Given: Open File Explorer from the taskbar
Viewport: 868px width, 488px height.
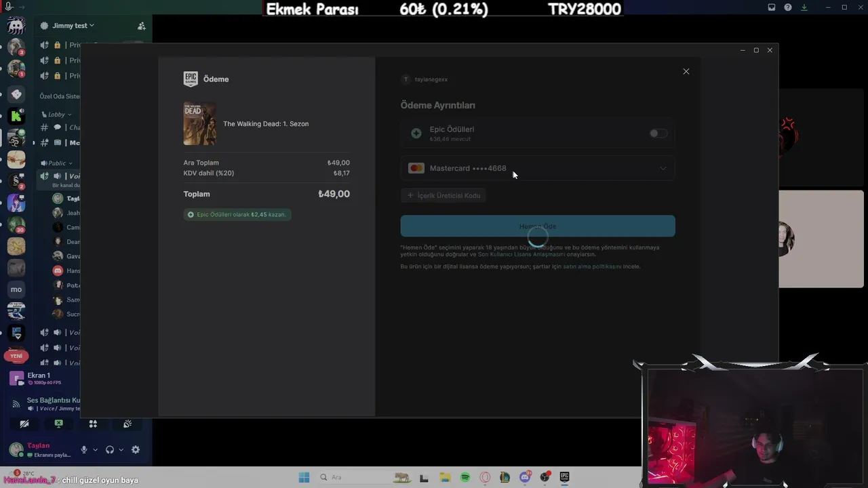Looking at the screenshot, I should tap(444, 477).
